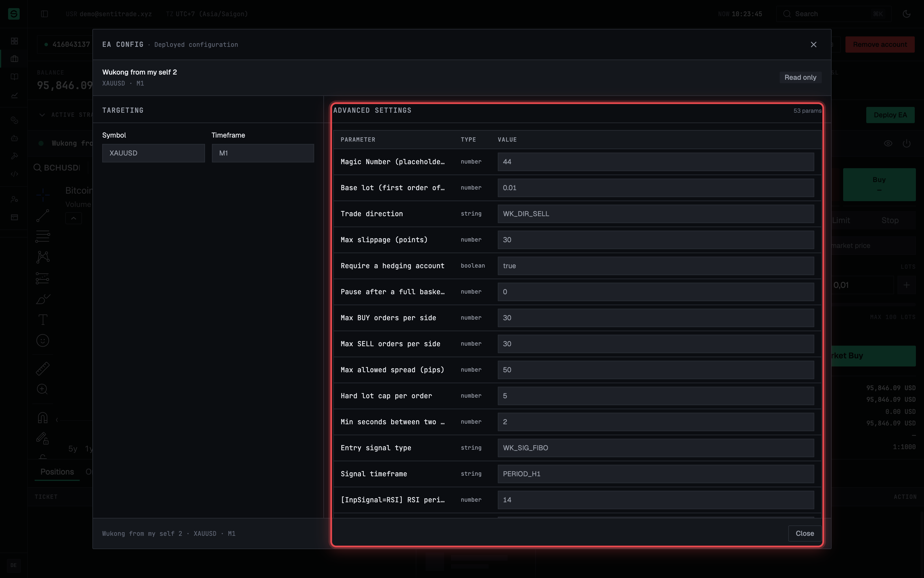924x578 pixels.
Task: Click Entry signal type value WK_SIG_FIBO
Action: 655,448
